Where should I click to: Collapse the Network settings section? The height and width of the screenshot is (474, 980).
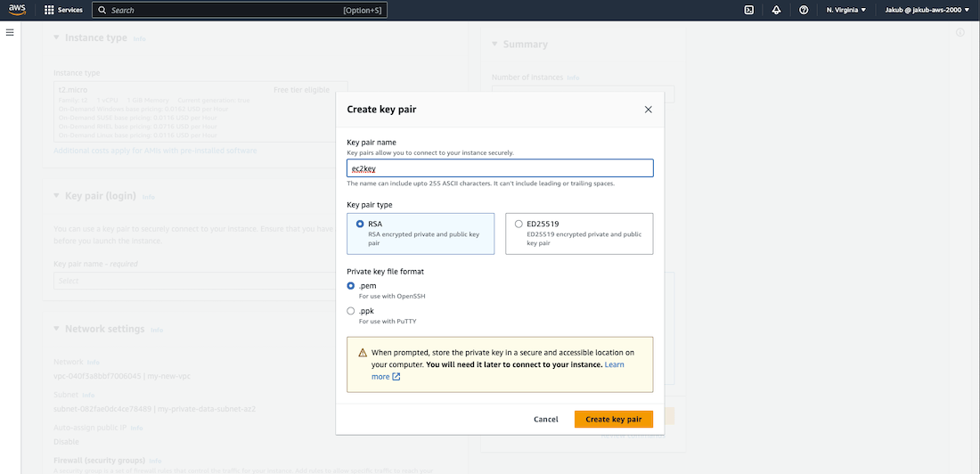click(x=57, y=329)
